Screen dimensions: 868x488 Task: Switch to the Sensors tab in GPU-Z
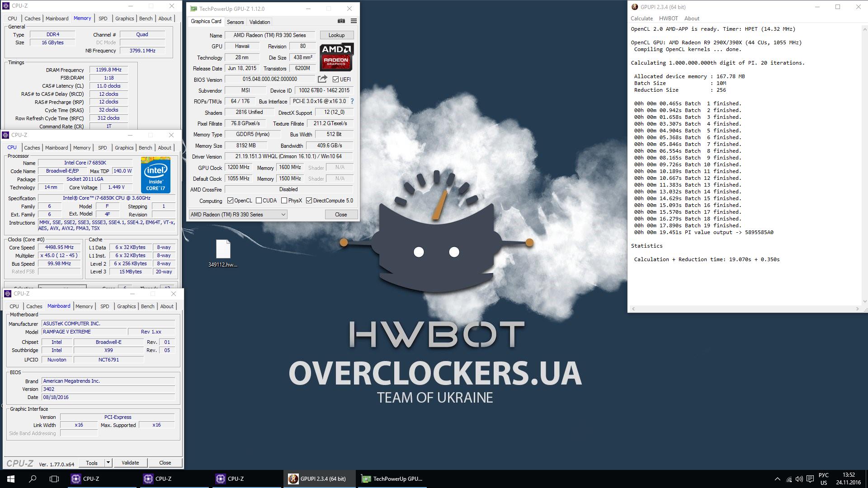pyautogui.click(x=235, y=22)
